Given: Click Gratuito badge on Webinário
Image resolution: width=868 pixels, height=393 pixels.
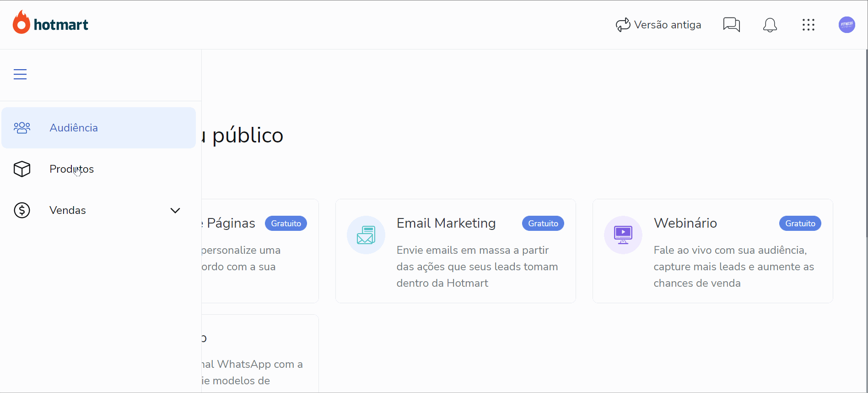Looking at the screenshot, I should 800,224.
